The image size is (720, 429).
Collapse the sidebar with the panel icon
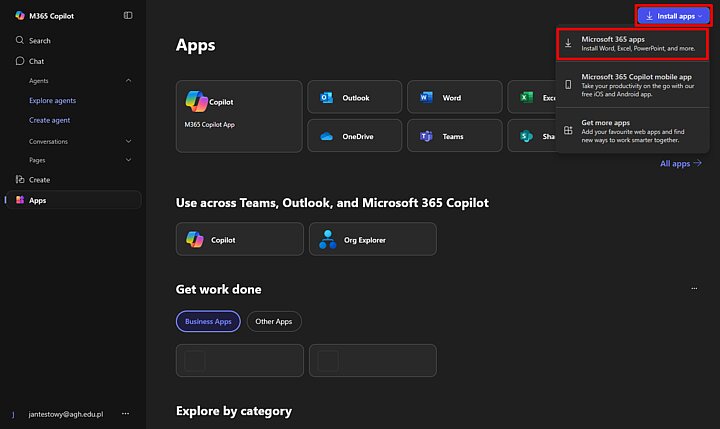click(128, 16)
